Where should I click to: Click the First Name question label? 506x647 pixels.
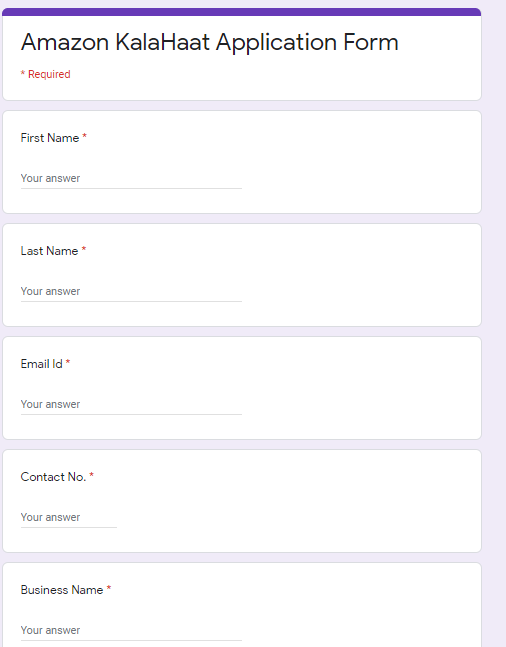coord(50,138)
